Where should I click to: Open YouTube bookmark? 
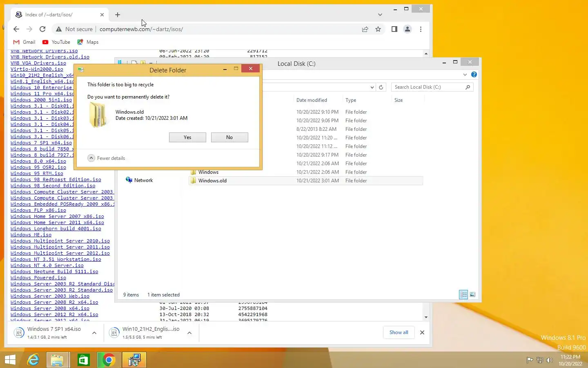56,42
